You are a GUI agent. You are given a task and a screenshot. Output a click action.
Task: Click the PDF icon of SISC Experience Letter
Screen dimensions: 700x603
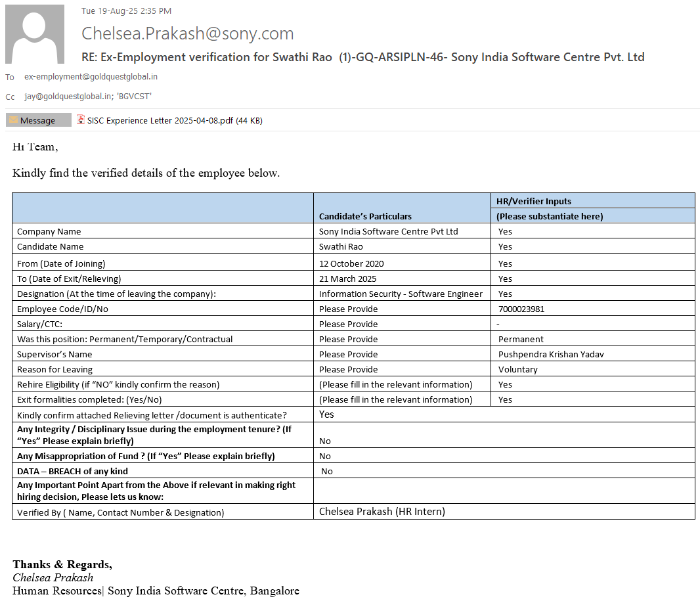(81, 120)
